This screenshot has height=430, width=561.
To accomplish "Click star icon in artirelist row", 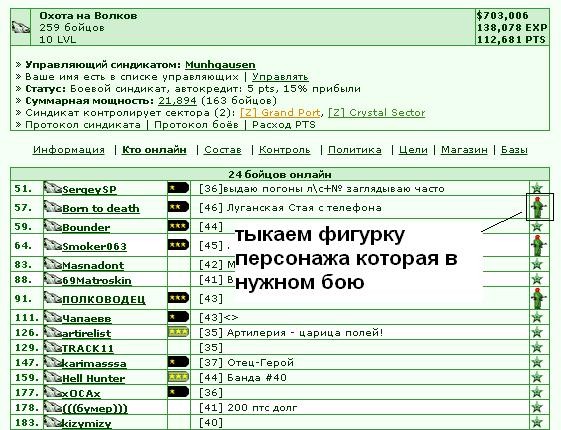I will pos(537,332).
